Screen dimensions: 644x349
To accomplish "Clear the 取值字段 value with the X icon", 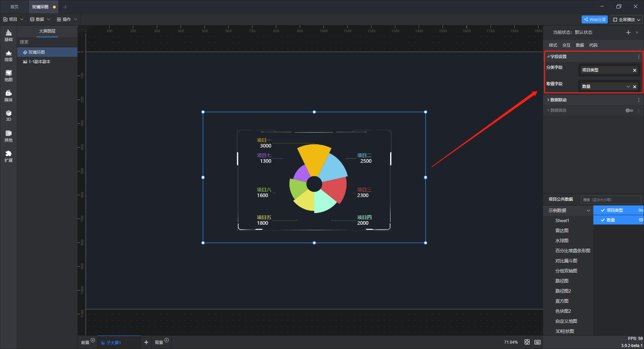I will point(635,87).
